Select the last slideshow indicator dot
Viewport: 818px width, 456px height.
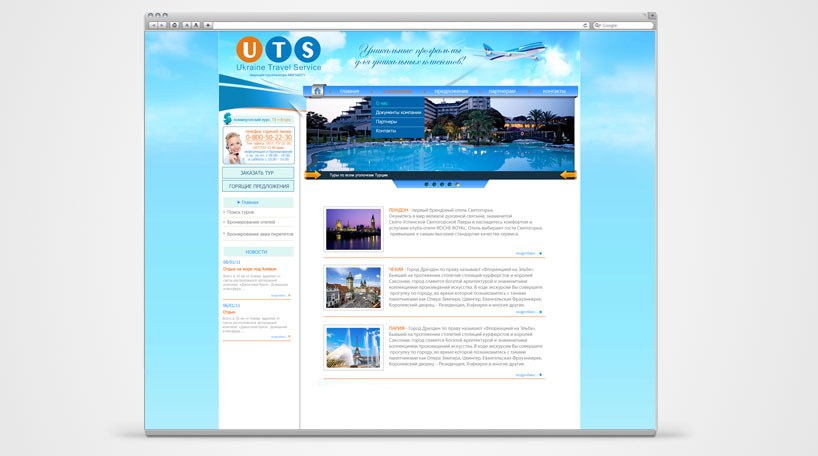[x=458, y=185]
